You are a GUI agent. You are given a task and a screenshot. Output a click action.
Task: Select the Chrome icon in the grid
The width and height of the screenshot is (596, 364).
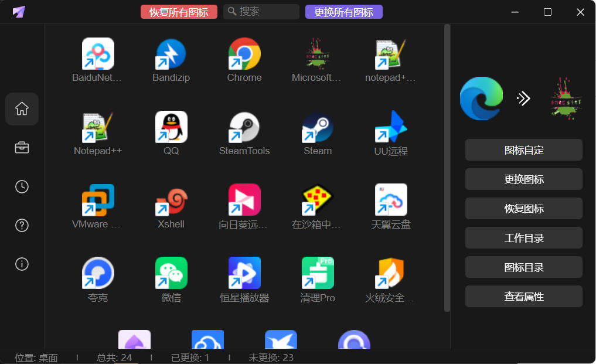point(244,54)
